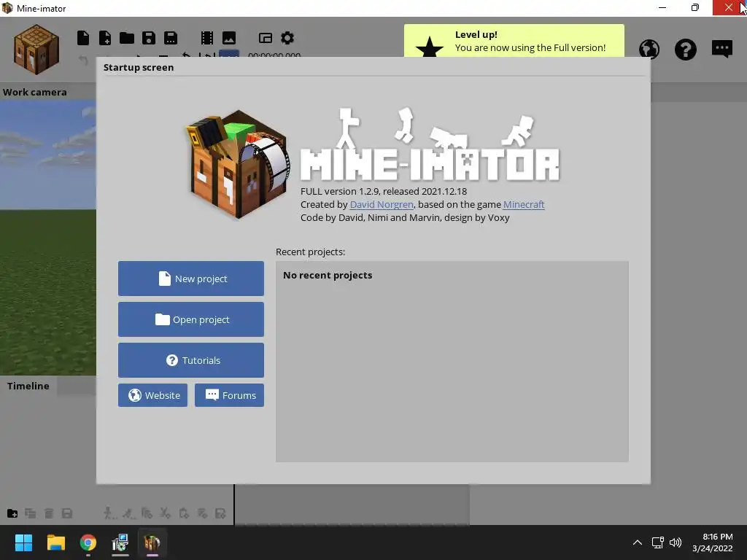Image resolution: width=747 pixels, height=560 pixels.
Task: Open the Minecraft link
Action: [524, 204]
